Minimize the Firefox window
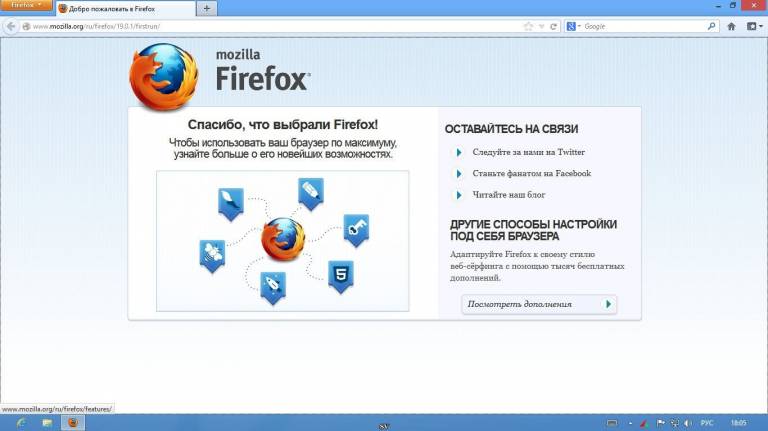The width and height of the screenshot is (768, 431). pyautogui.click(x=718, y=5)
